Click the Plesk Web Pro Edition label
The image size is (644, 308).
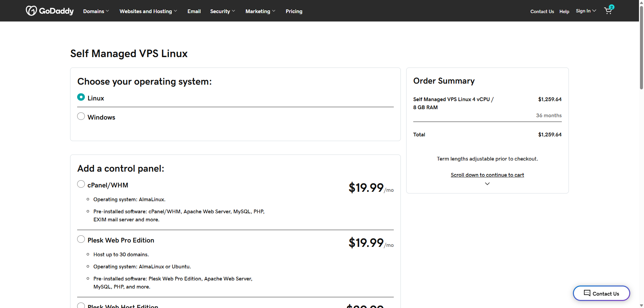[121, 240]
